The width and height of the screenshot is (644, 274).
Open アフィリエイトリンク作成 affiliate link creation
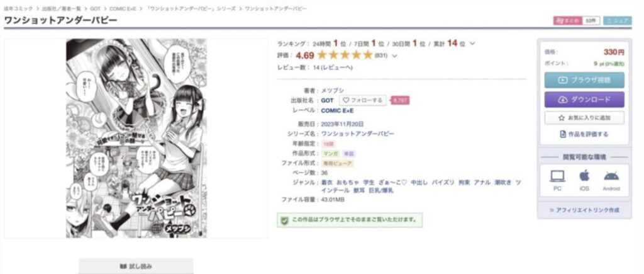[x=584, y=210]
